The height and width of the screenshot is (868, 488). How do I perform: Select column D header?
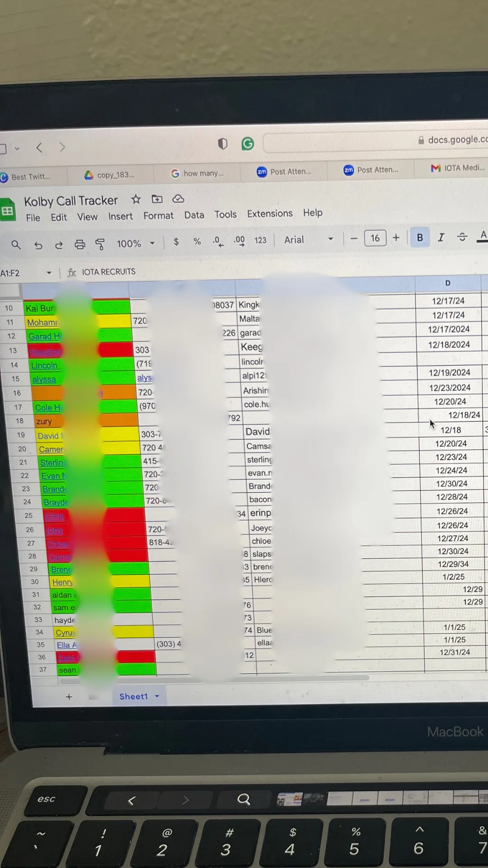coord(448,283)
